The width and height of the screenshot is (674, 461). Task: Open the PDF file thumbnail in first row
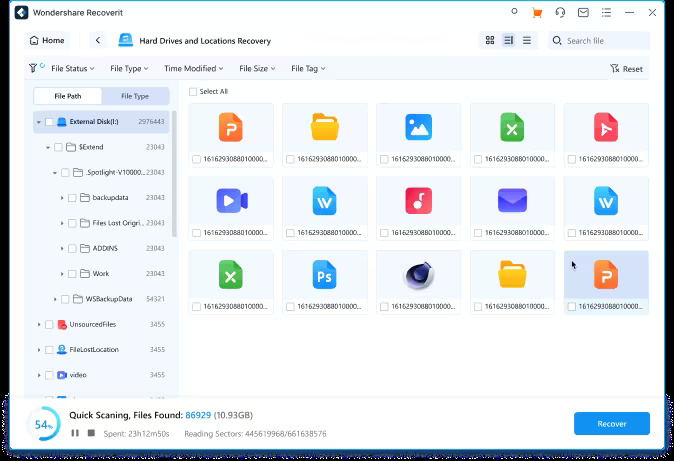(x=606, y=127)
